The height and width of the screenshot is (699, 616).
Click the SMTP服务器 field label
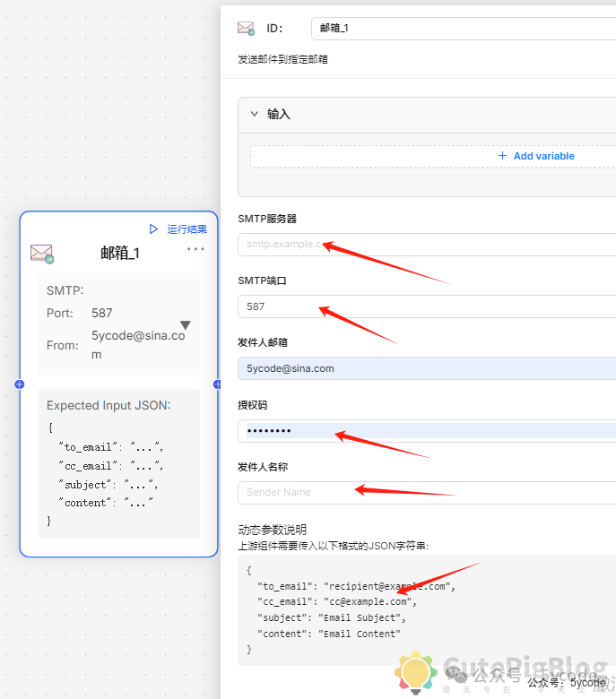(x=267, y=219)
